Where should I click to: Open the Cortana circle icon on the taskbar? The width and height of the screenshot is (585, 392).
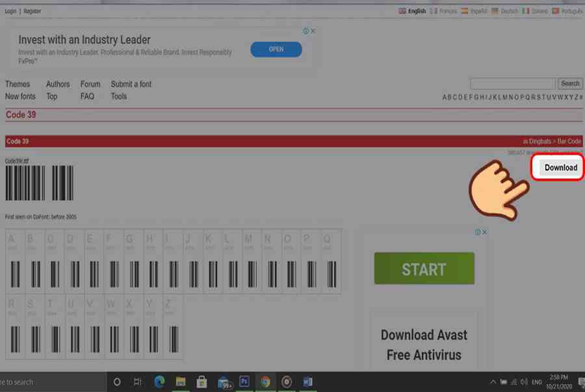[x=117, y=382]
